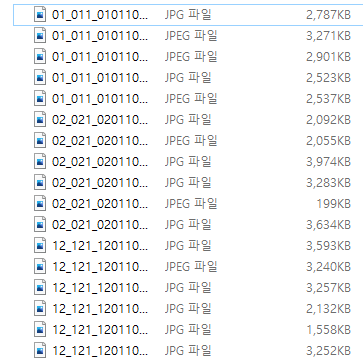The height and width of the screenshot is (363, 363).
Task: Select file name 12_121_120110... sized 3,593KB
Action: click(100, 246)
